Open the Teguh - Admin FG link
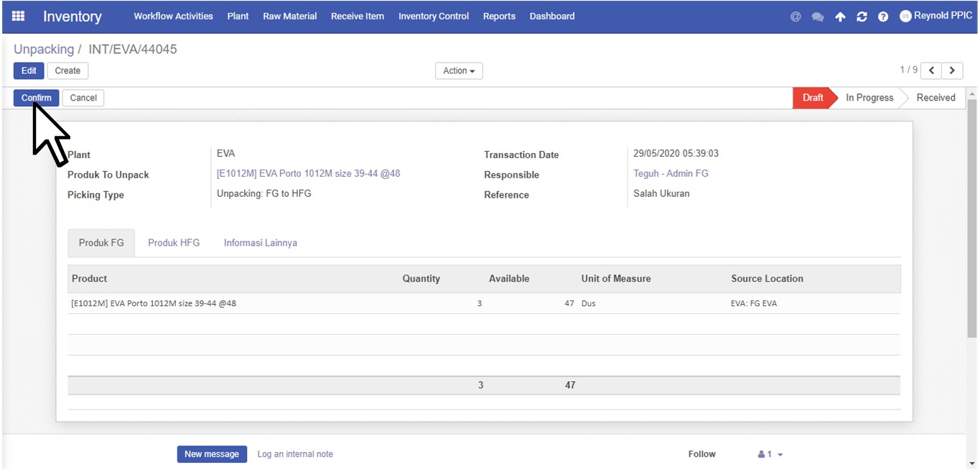 (x=671, y=173)
